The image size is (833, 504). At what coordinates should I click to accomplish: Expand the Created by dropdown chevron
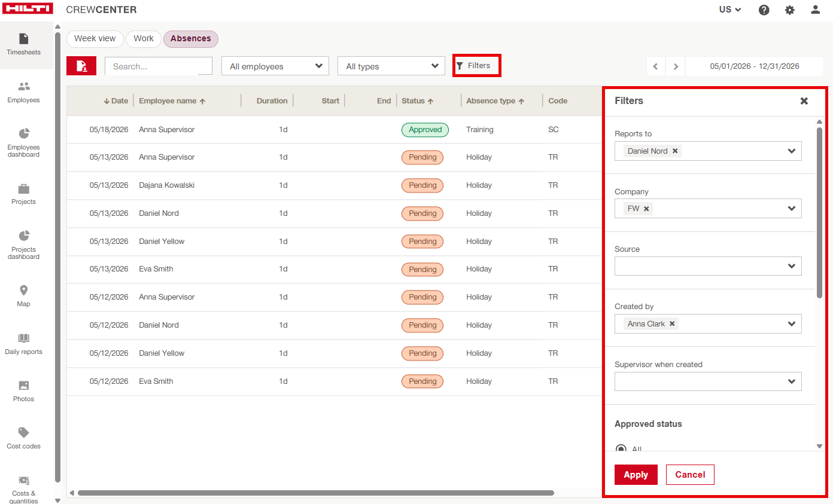click(x=792, y=324)
